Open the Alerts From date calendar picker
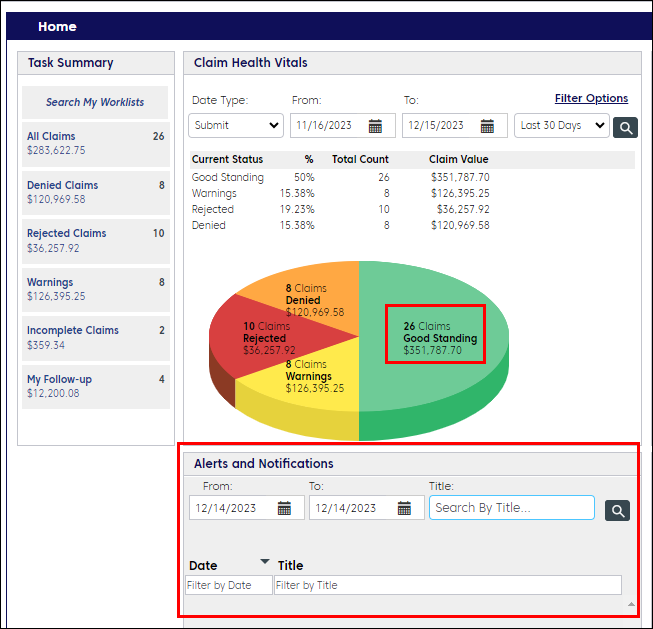The height and width of the screenshot is (629, 653). (x=285, y=508)
